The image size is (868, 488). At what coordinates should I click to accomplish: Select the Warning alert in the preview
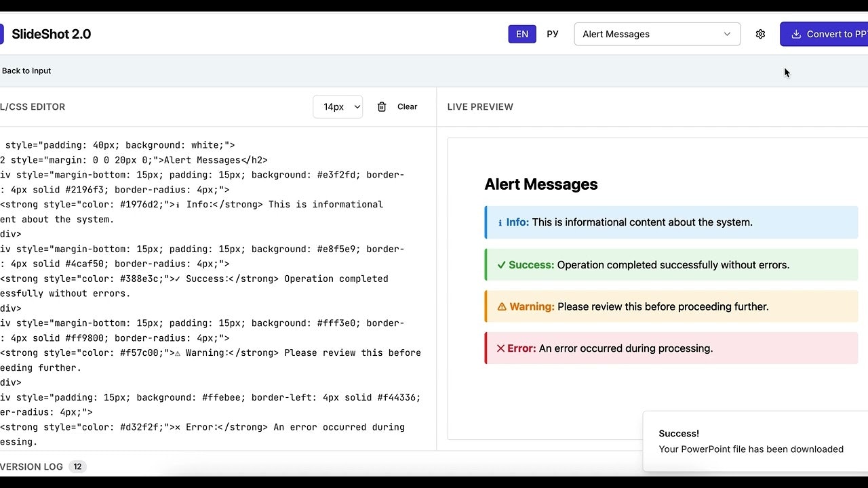(671, 306)
